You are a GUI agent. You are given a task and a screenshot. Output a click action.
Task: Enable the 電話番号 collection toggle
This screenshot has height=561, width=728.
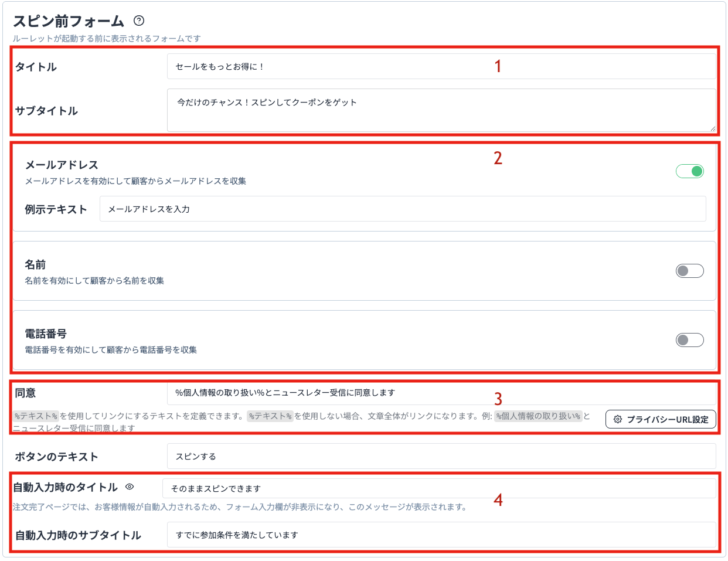coord(689,340)
